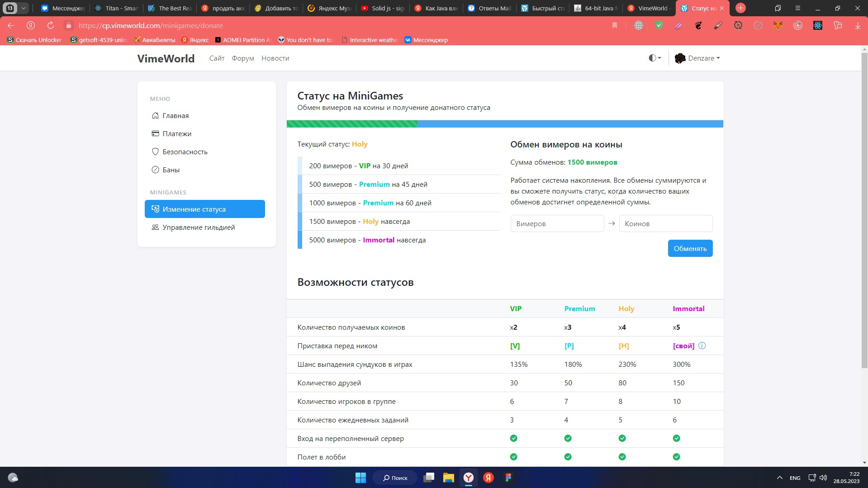Click the Коинов input field
Image resolution: width=868 pixels, height=488 pixels.
(665, 223)
